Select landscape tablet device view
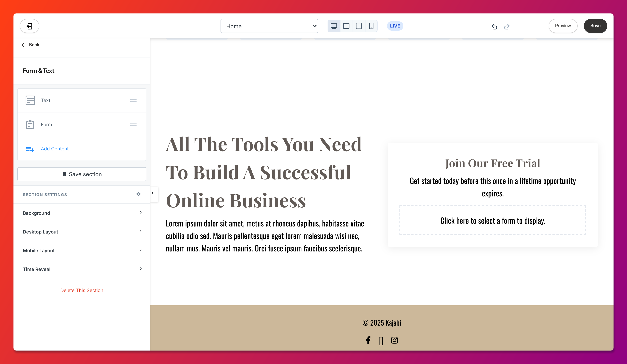627x364 pixels. [x=346, y=26]
